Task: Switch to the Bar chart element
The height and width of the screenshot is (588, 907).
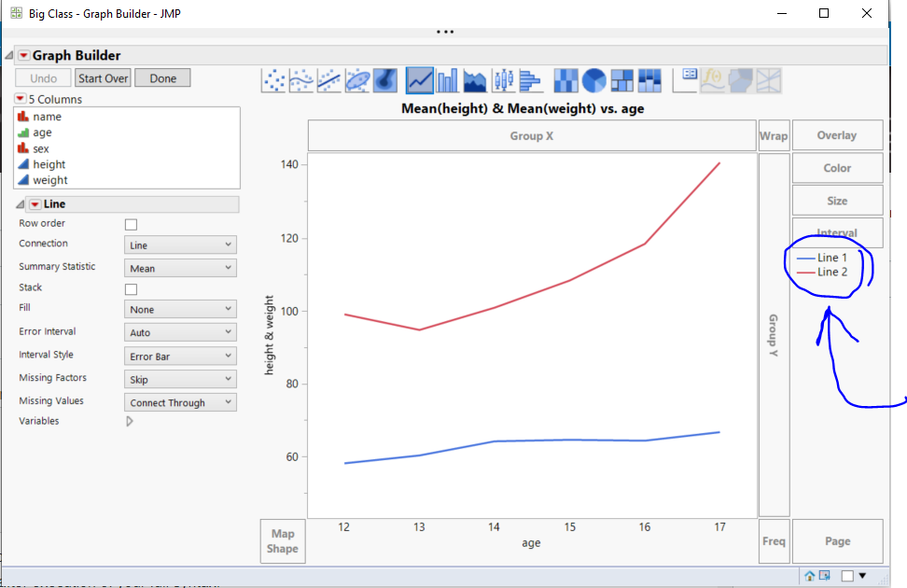Action: [447, 80]
